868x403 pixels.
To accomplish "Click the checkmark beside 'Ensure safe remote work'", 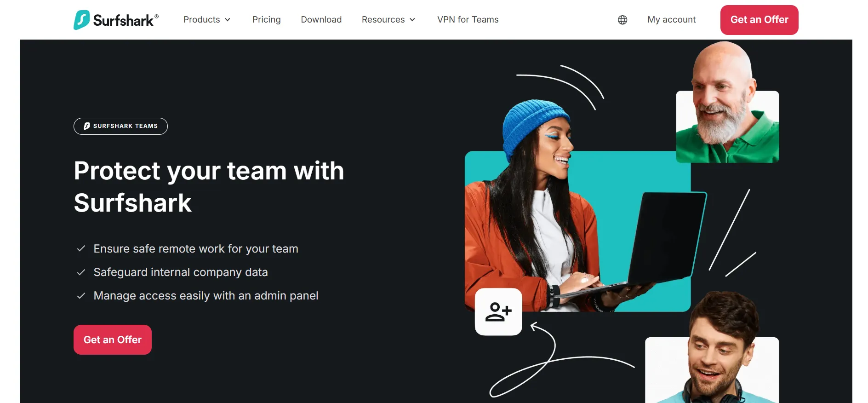I will coord(81,248).
